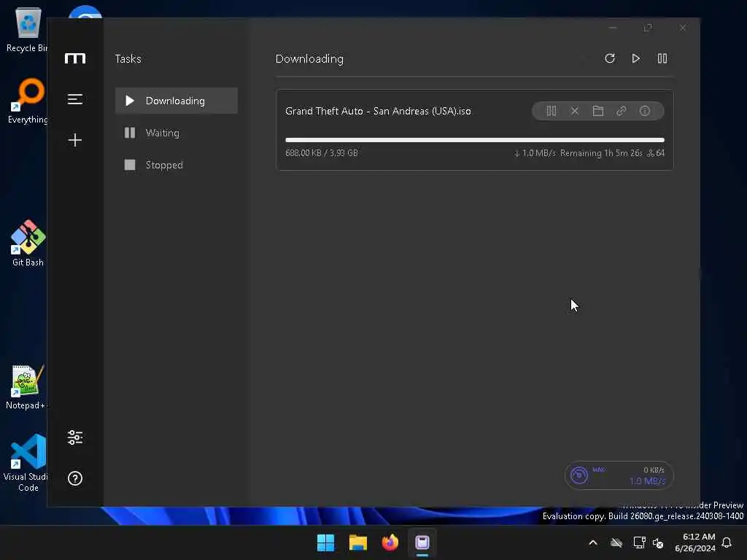Viewport: 747px width, 560px height.
Task: Open the help question mark icon
Action: [75, 478]
